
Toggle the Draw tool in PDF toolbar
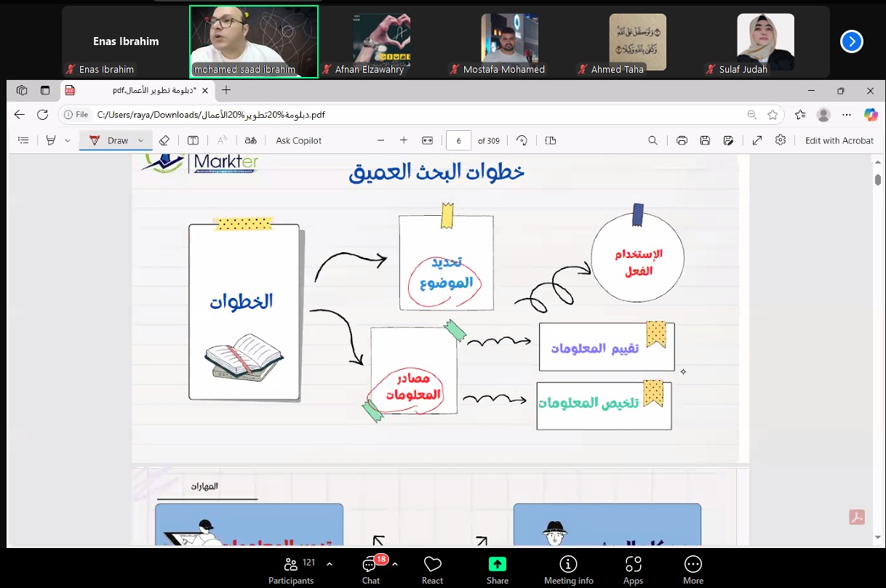pos(108,140)
